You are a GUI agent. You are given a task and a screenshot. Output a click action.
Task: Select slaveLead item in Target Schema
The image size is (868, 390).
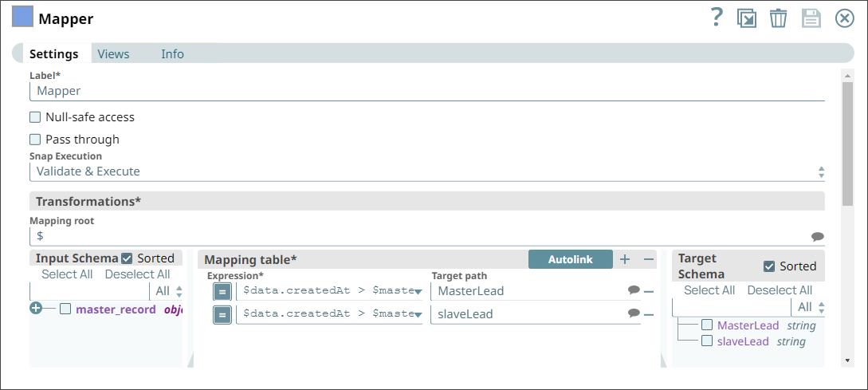coord(743,341)
